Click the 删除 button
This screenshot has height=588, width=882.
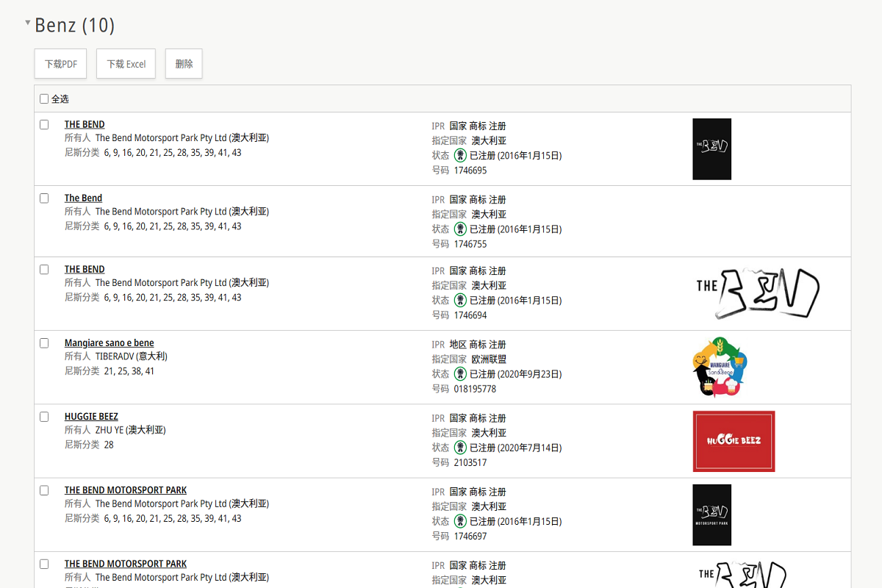point(184,64)
